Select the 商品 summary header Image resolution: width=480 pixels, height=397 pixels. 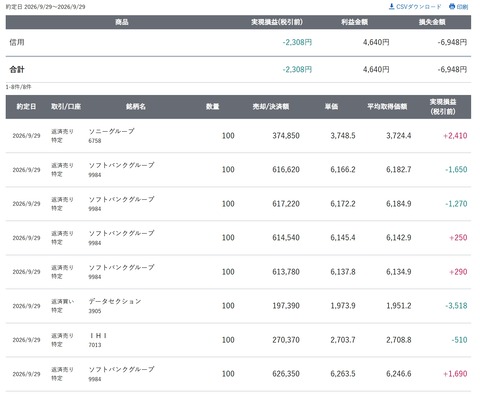pos(122,22)
